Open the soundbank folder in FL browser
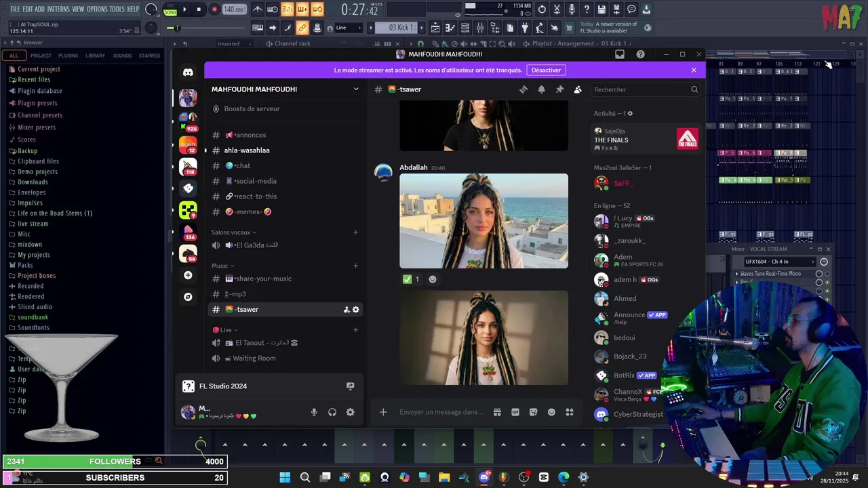868x488 pixels. click(33, 317)
